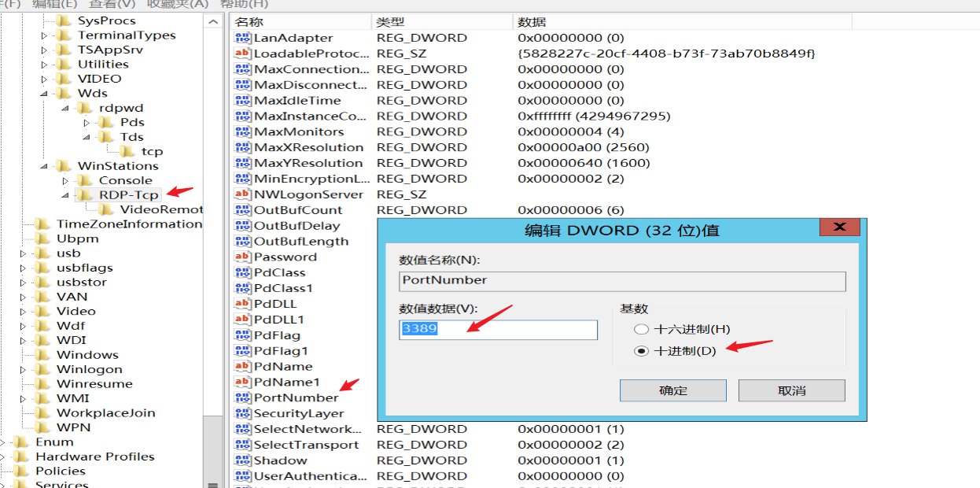Select the VideoRemot subkey under RDP-Tcp
Image resolution: width=980 pixels, height=488 pixels.
tap(161, 209)
